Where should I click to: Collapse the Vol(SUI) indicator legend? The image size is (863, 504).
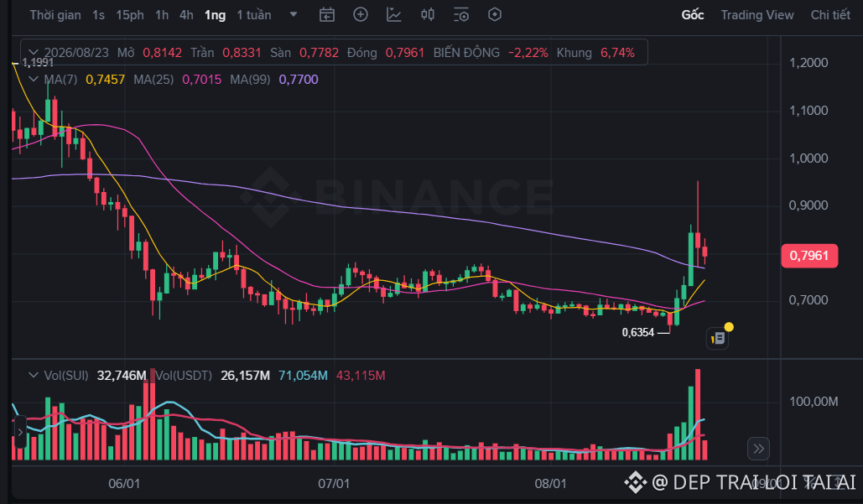point(34,375)
